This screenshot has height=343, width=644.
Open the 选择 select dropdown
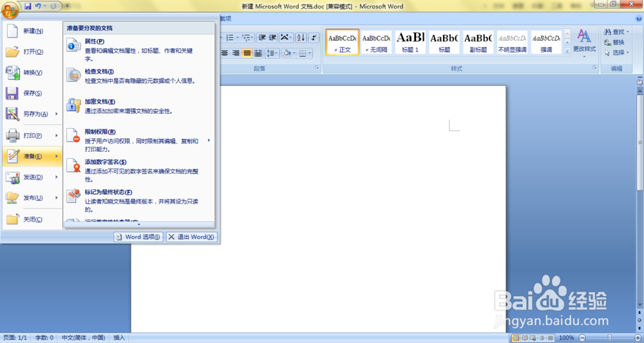pyautogui.click(x=617, y=53)
